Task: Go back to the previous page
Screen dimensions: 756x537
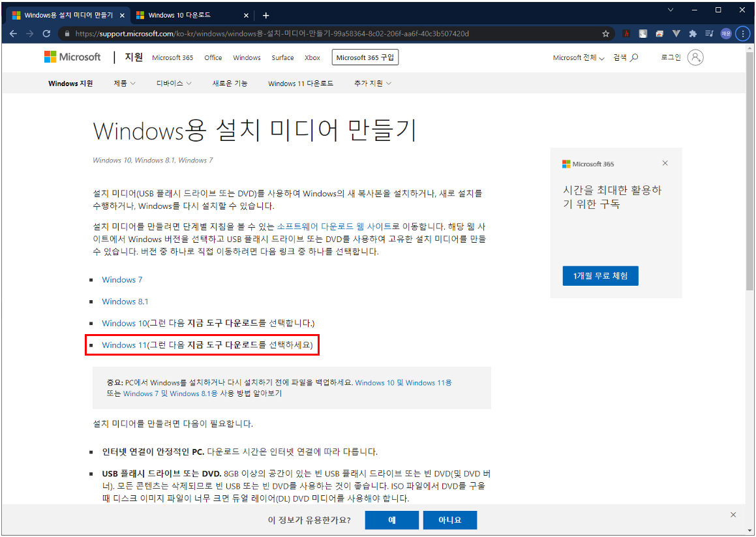Action: [13, 34]
